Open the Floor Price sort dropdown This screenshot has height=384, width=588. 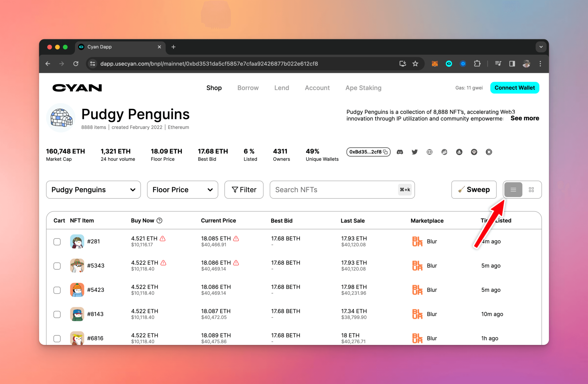coord(182,190)
